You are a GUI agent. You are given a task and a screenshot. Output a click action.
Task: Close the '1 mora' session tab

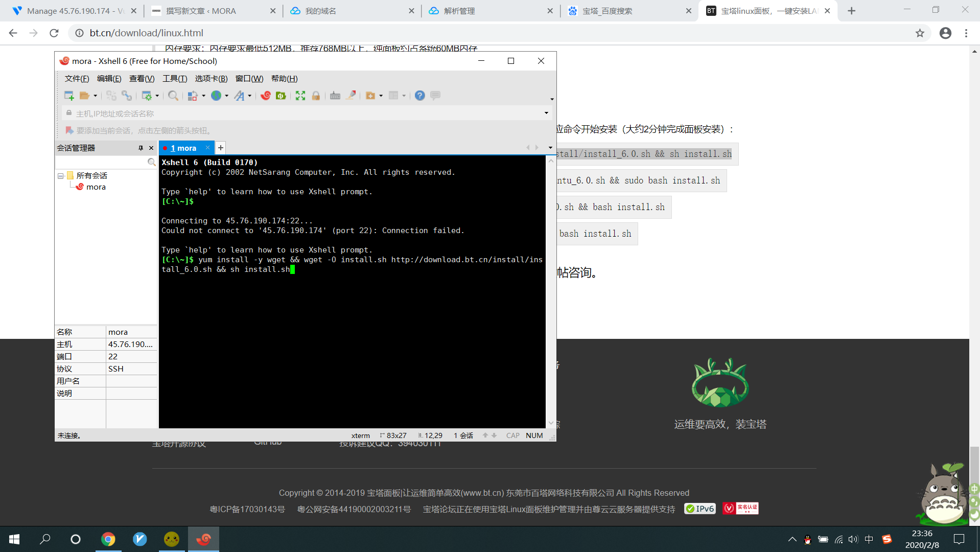tap(208, 148)
